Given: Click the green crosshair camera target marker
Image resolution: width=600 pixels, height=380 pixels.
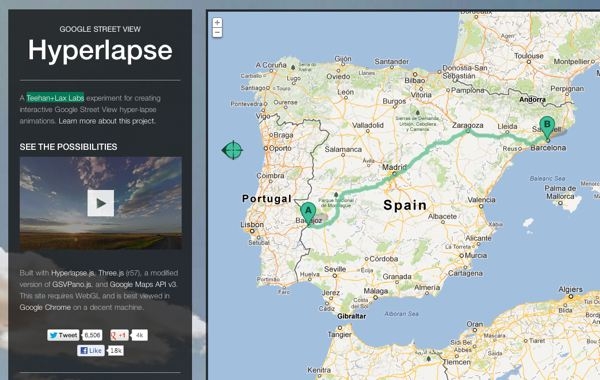Looking at the screenshot, I should pos(232,150).
